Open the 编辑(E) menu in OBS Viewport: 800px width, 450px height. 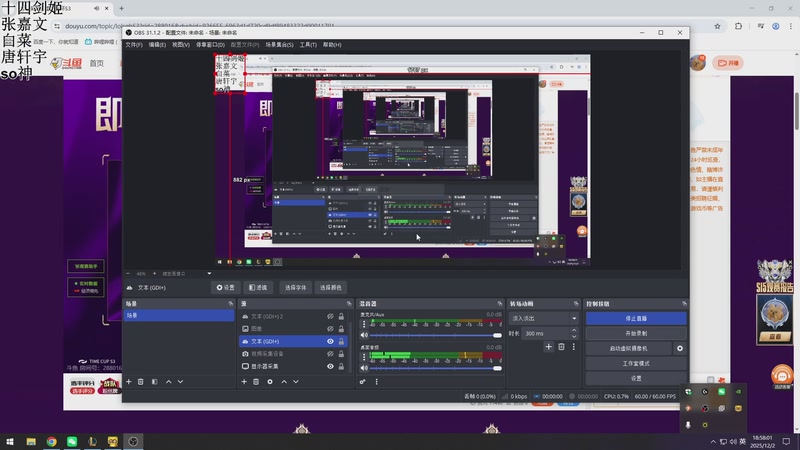157,45
